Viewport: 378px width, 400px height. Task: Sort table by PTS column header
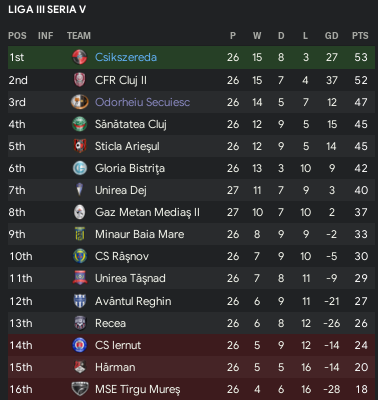pos(360,36)
